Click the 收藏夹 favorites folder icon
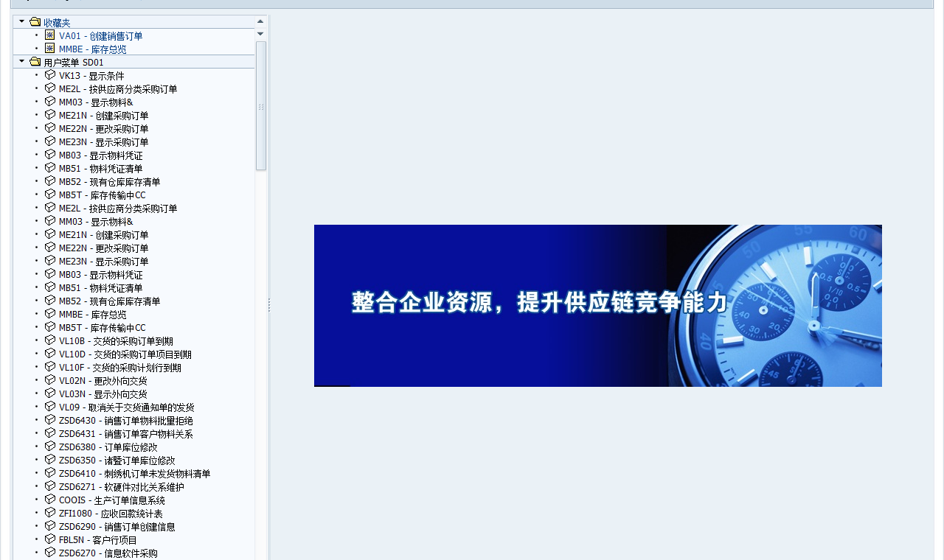 pos(35,22)
